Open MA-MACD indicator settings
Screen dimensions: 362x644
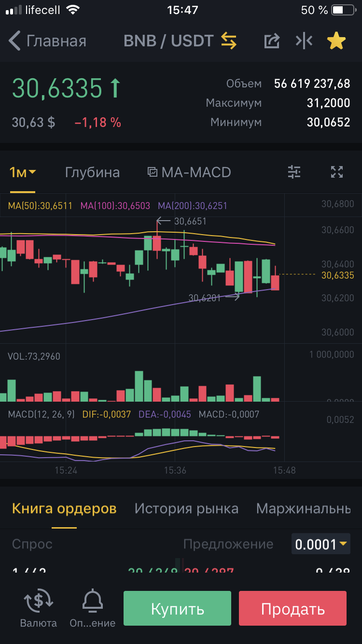tap(189, 172)
